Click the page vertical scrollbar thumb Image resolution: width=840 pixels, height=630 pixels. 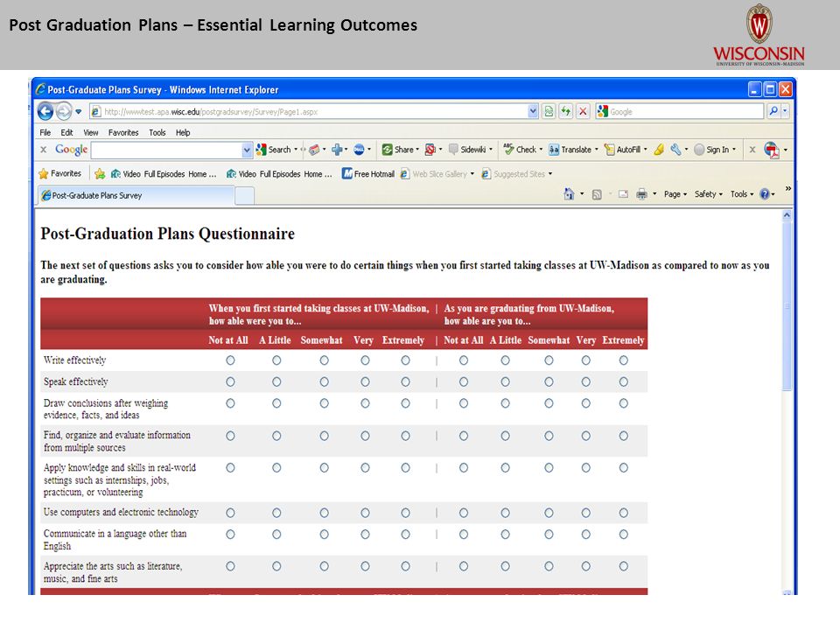point(787,306)
